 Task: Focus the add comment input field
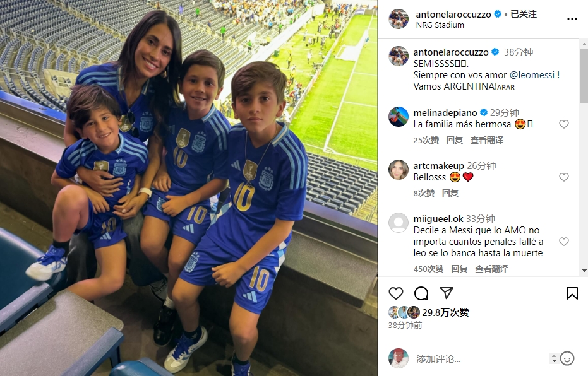pyautogui.click(x=480, y=359)
